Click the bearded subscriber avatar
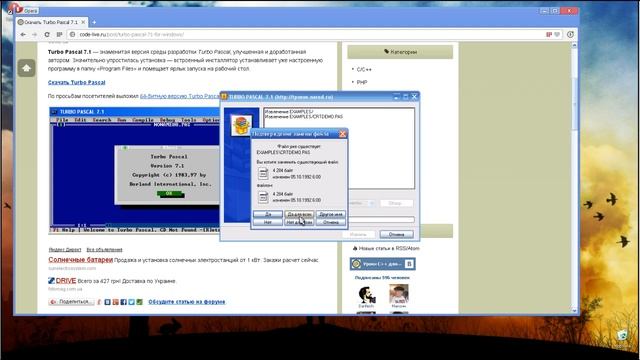 [366, 294]
